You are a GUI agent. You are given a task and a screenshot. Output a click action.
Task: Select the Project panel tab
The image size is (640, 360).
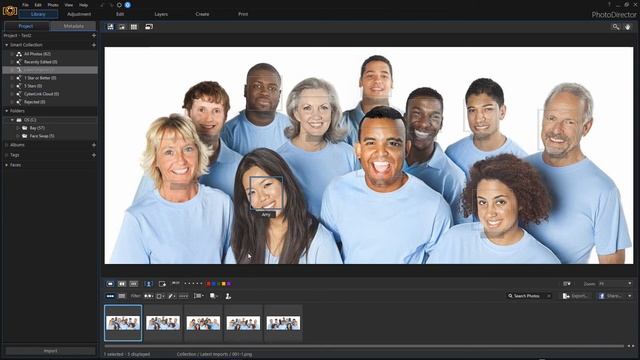(26, 26)
